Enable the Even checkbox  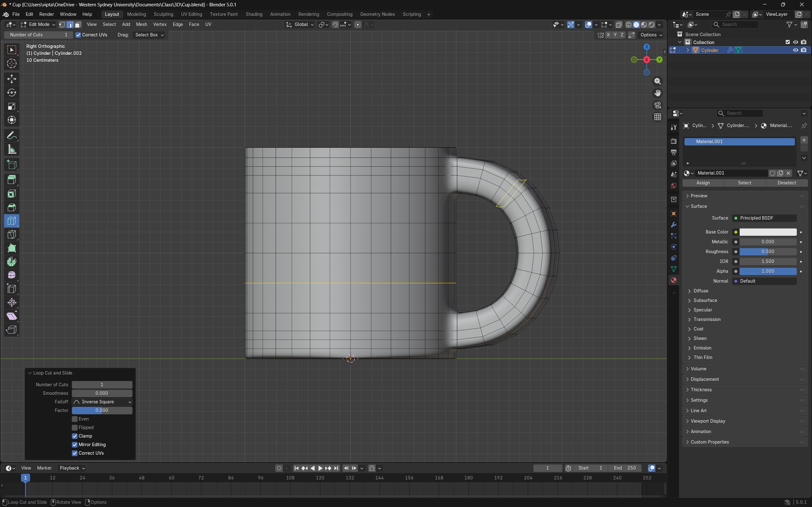75,419
